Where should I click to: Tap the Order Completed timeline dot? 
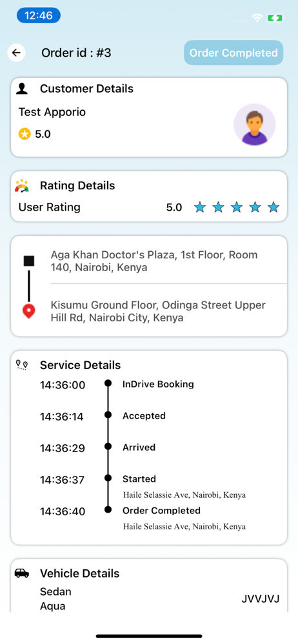pos(108,509)
